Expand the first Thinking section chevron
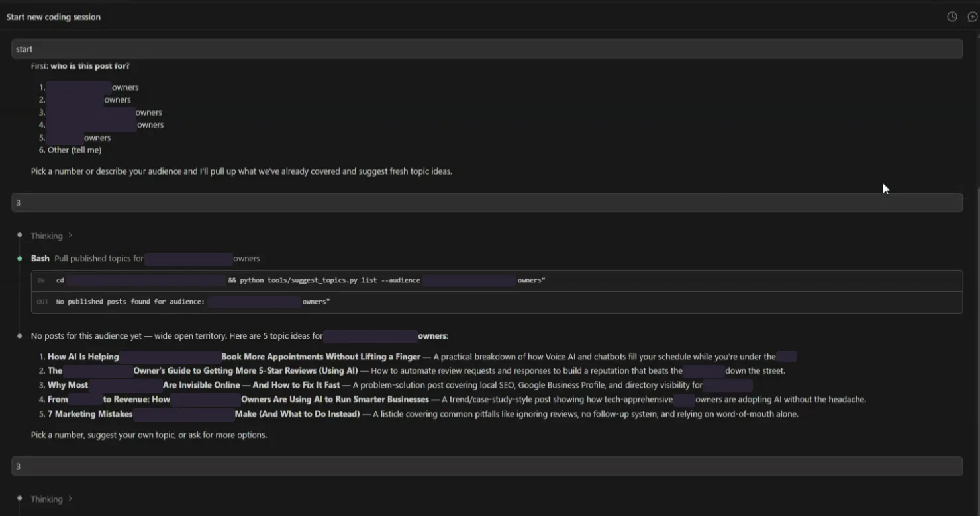 point(70,236)
